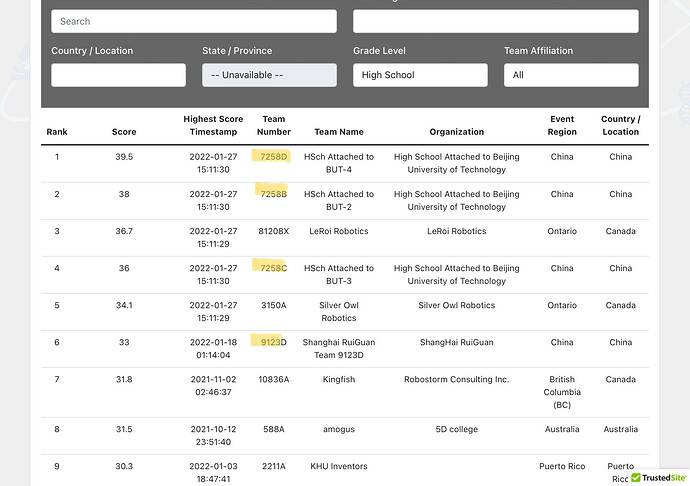Select team number 9123D
The width and height of the screenshot is (690, 486).
click(274, 342)
